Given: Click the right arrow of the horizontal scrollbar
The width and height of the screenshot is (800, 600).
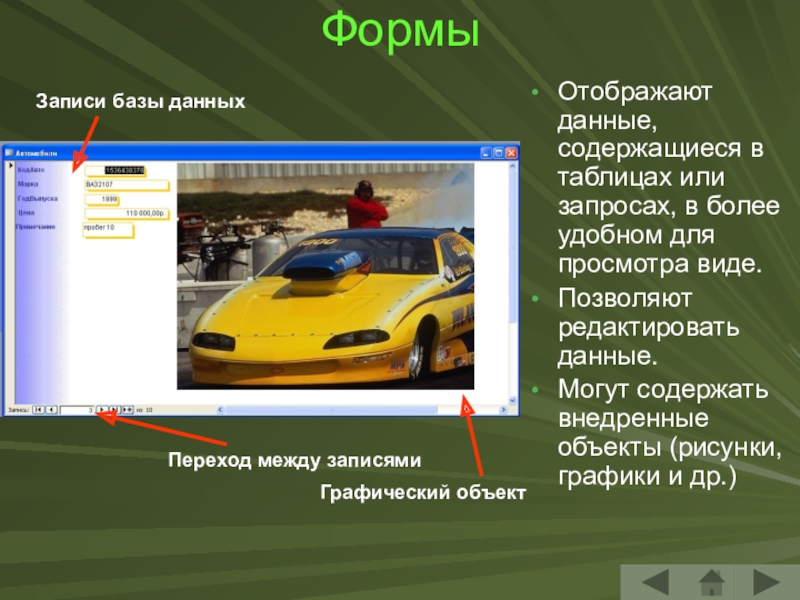Looking at the screenshot, I should pyautogui.click(x=502, y=409).
